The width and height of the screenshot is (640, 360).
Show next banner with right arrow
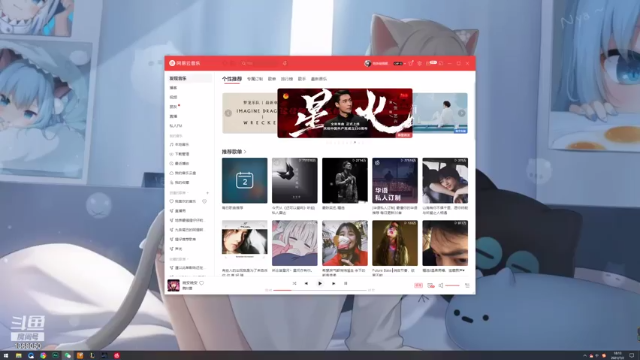[461, 113]
